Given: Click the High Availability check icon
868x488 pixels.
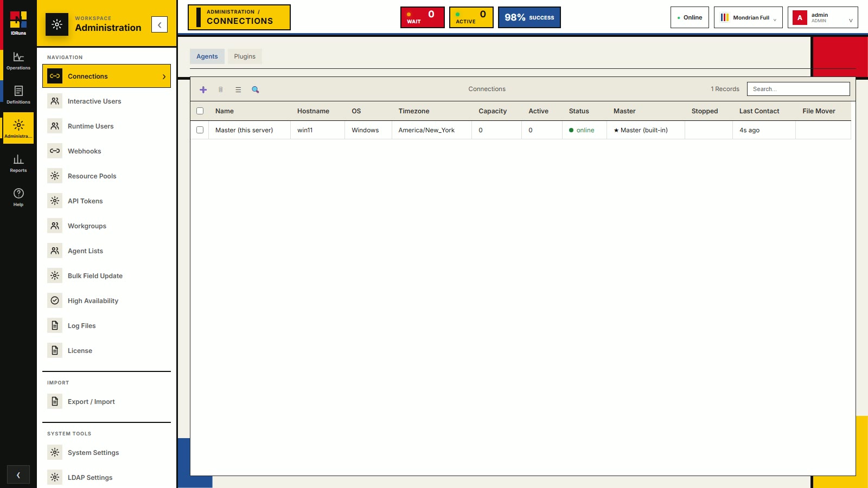Looking at the screenshot, I should tap(55, 300).
